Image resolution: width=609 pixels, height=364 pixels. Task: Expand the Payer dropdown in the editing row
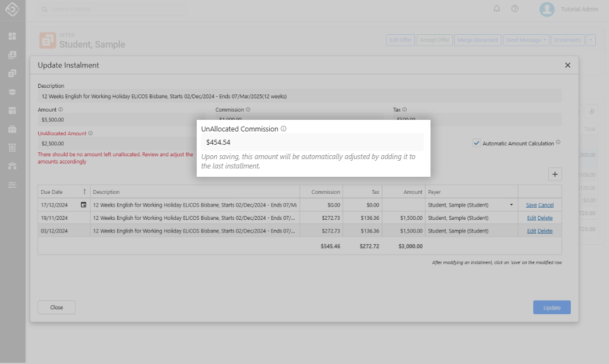click(511, 205)
